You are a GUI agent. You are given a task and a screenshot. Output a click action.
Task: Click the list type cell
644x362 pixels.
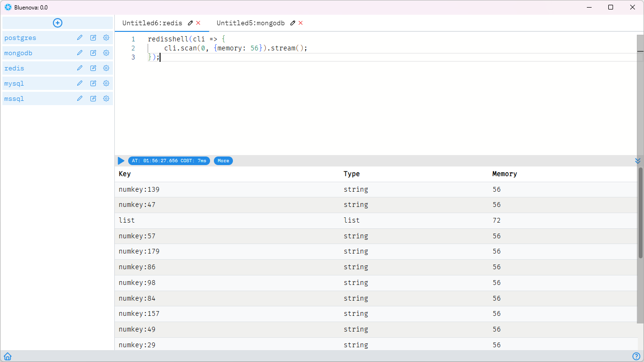tap(352, 220)
